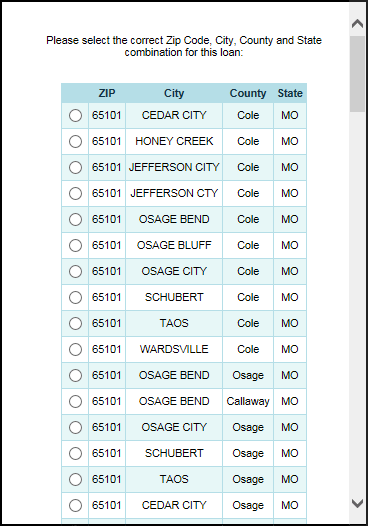Screen dimensions: 368x526
Task: Select OSAGE BEND in Osage county
Action: 75,375
